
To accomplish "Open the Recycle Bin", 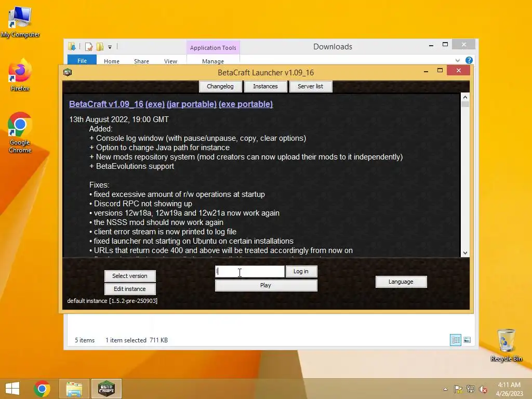I will 506,345.
